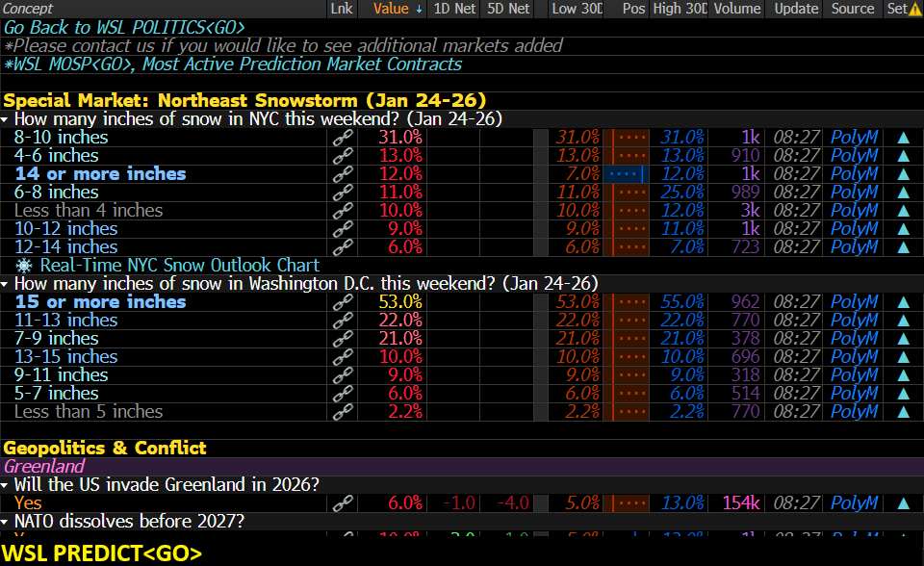
Task: Click the link icon for 13-15 inches row
Action: tap(343, 357)
